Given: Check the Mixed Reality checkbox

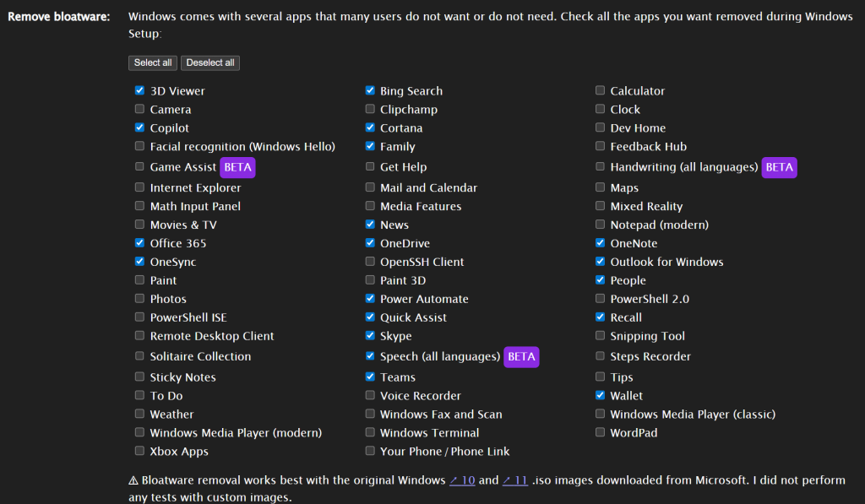Looking at the screenshot, I should tap(601, 206).
